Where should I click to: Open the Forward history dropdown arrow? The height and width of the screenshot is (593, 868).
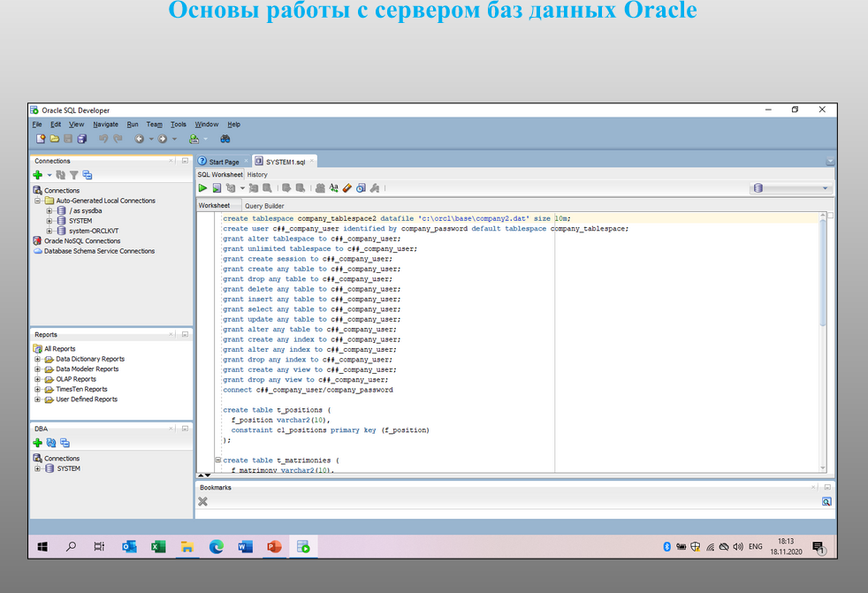click(174, 140)
